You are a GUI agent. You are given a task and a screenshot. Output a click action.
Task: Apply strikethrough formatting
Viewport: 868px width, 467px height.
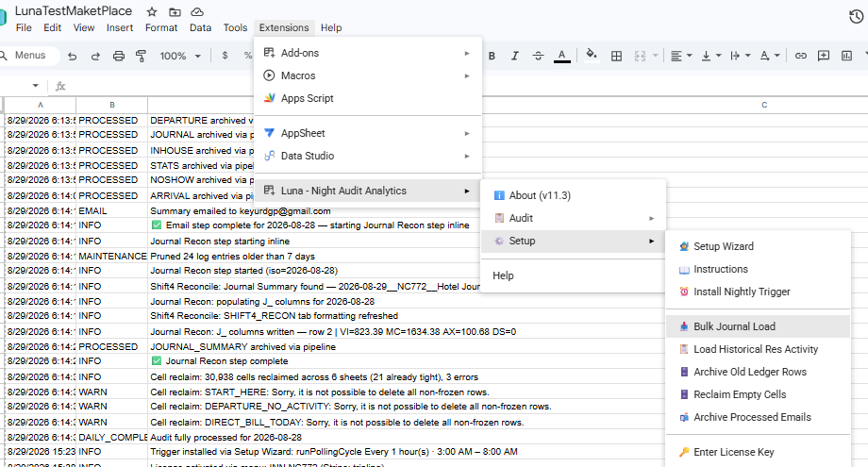(x=538, y=56)
